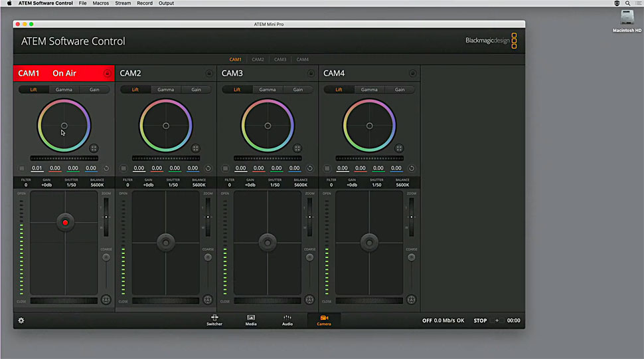Click CAM3 auto focus round icon

coord(309,300)
